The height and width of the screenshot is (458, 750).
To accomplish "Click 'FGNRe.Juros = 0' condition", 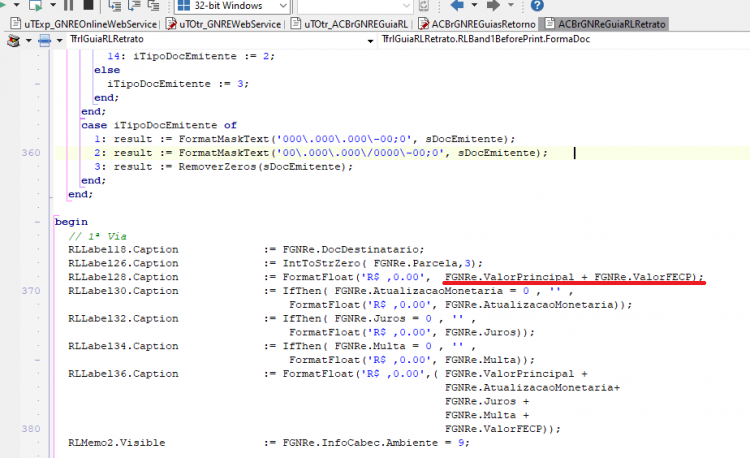I will pyautogui.click(x=383, y=319).
